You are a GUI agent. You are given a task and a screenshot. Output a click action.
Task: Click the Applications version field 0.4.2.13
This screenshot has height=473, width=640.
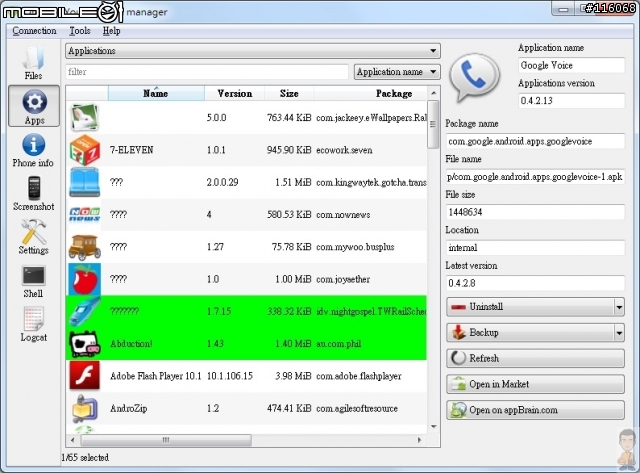click(x=571, y=100)
